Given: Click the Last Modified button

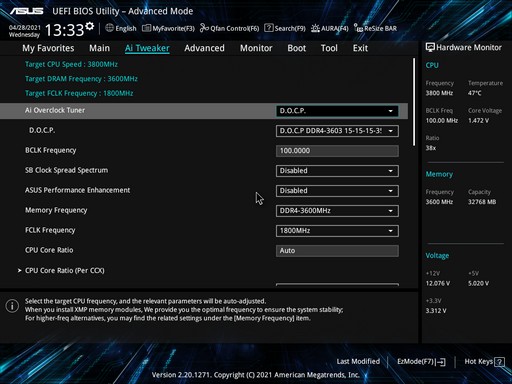Looking at the screenshot, I should tap(358, 362).
